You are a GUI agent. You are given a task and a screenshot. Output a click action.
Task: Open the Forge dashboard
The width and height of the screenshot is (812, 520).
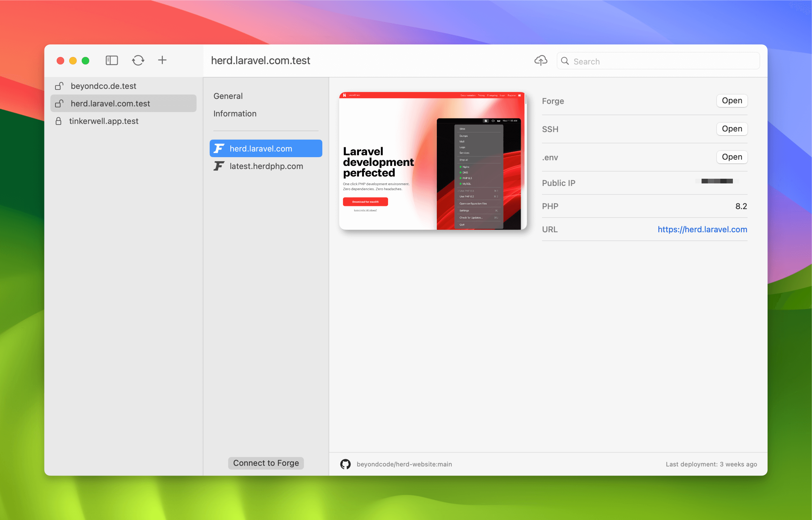pos(732,100)
